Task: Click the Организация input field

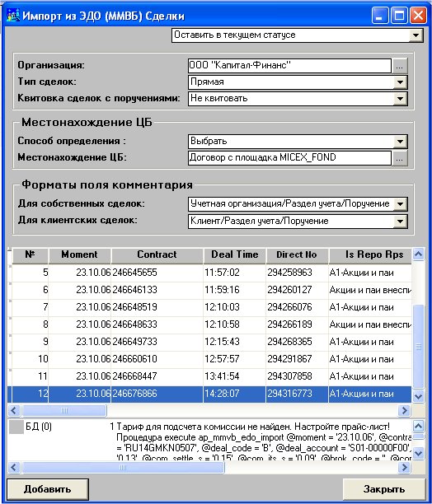Action: click(289, 66)
